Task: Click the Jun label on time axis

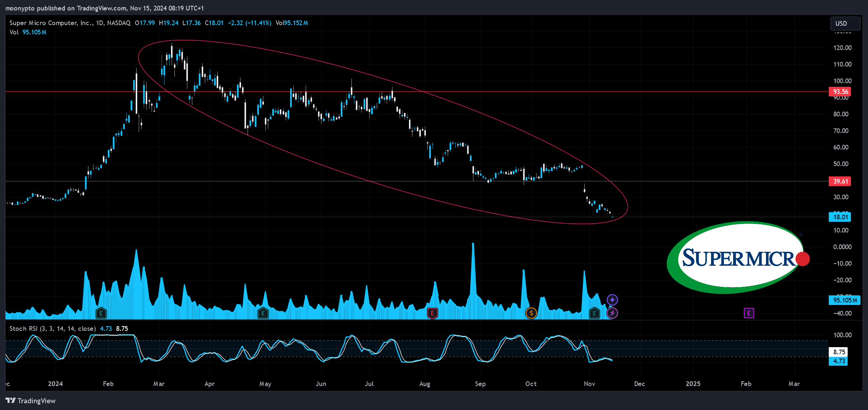Action: pos(321,384)
